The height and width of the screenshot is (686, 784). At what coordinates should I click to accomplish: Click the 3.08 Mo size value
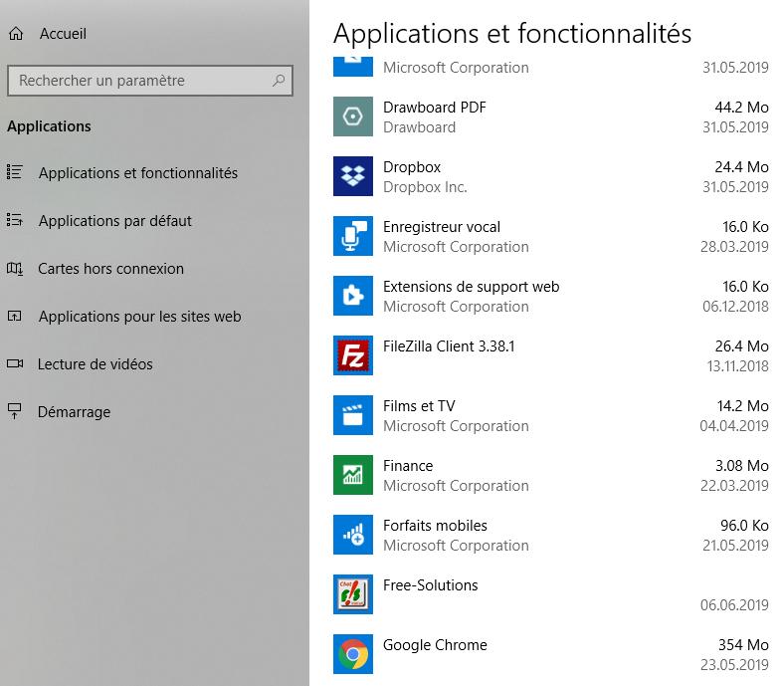click(x=742, y=466)
